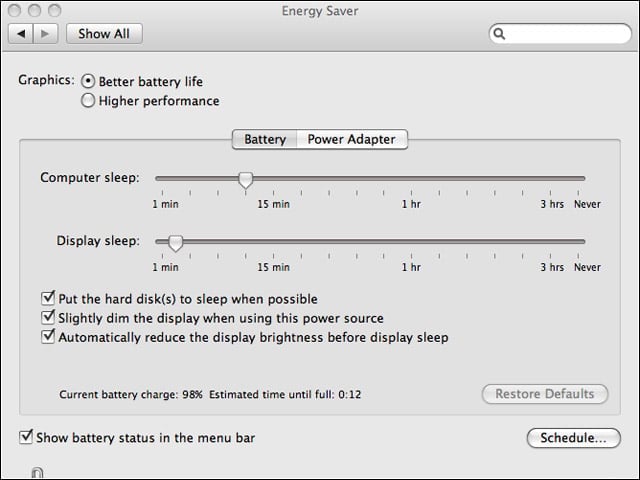The image size is (640, 480).
Task: Click 15 min on the Computer sleep scale
Action: tap(273, 204)
